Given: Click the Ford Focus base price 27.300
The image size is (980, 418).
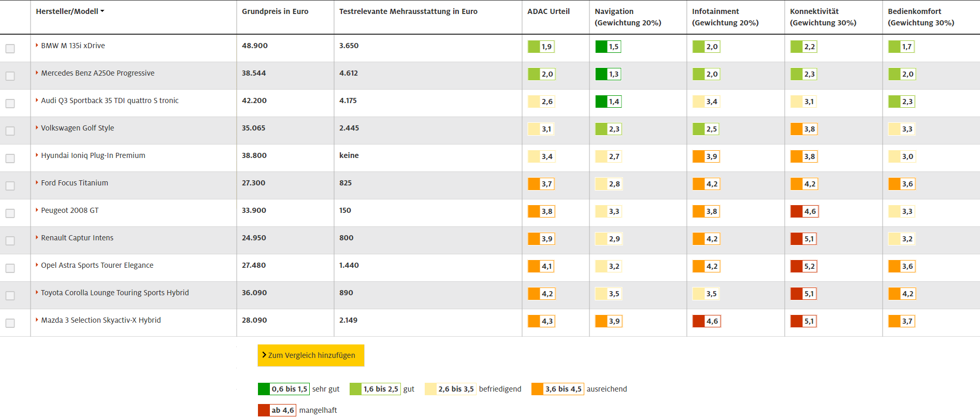Looking at the screenshot, I should click(x=254, y=183).
